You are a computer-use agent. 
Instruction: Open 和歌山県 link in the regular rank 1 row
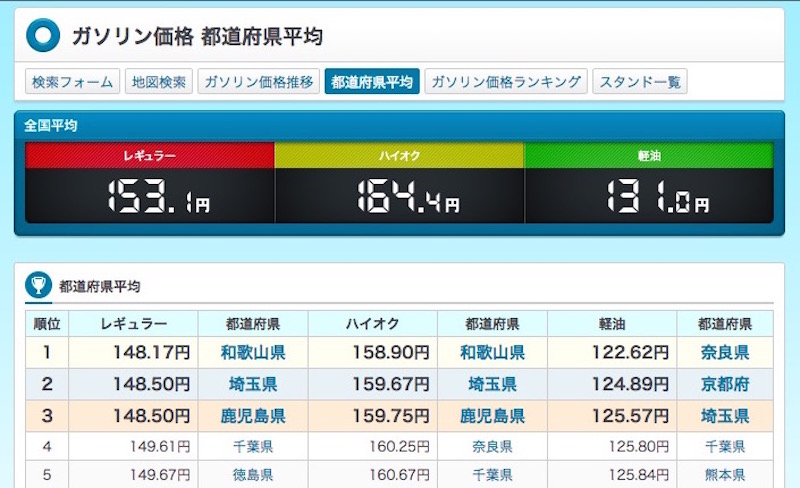(253, 352)
